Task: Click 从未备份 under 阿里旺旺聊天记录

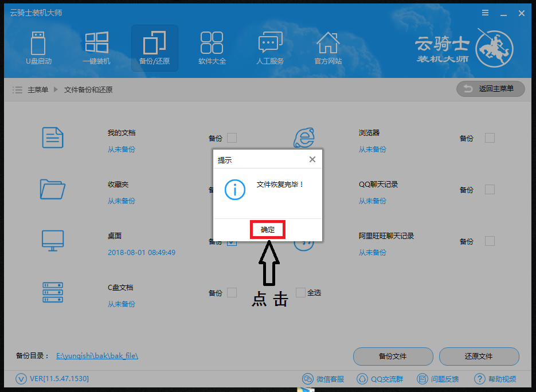Action: 372,253
